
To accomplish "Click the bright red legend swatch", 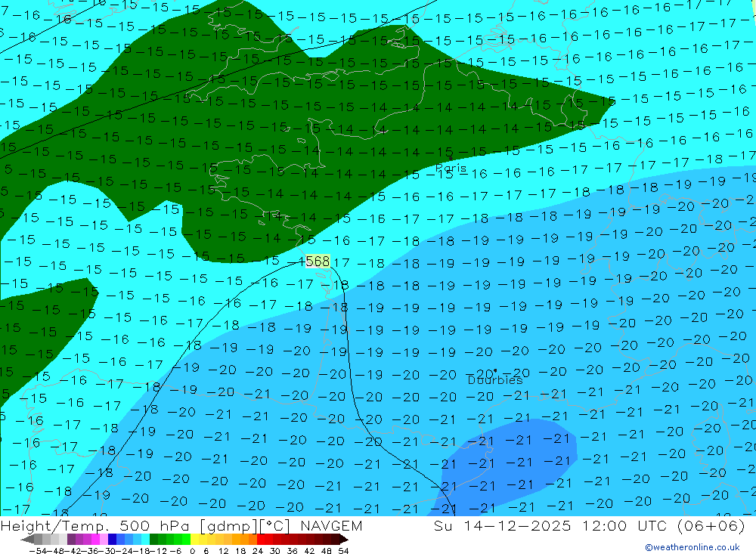I will pyautogui.click(x=261, y=540).
